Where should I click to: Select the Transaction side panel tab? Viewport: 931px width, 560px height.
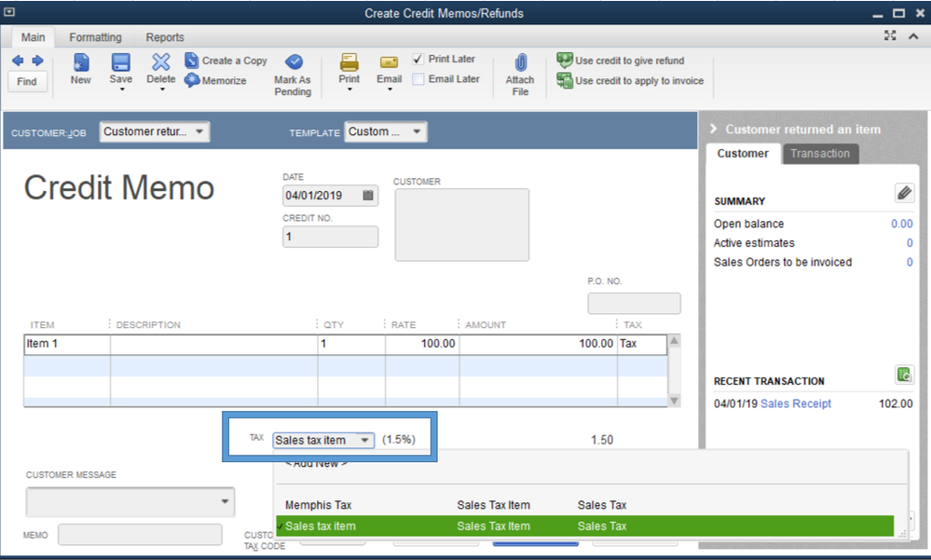[820, 154]
